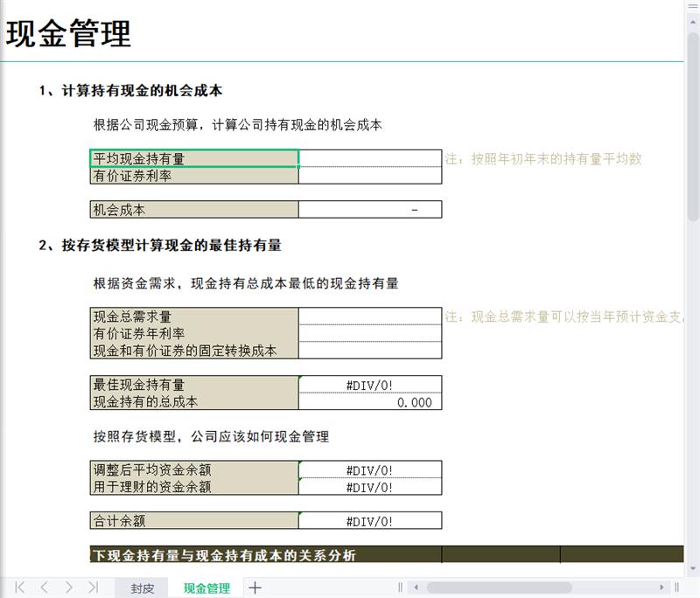Screen dimensions: 700x598
Task: Select the 现金管理 sheet tab
Action: (x=206, y=588)
